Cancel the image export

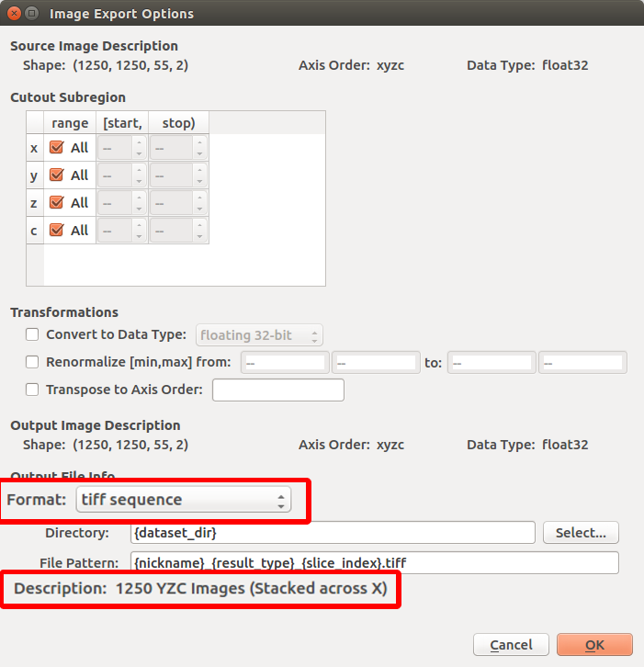pyautogui.click(x=511, y=644)
